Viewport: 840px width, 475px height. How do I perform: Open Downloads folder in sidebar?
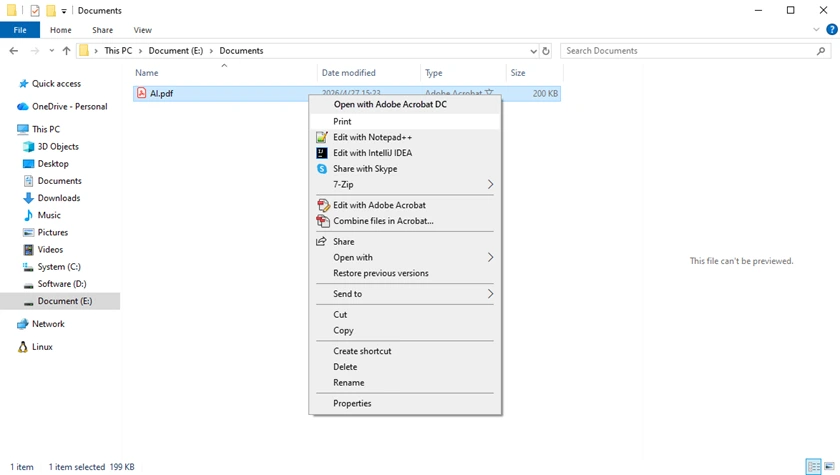point(59,198)
